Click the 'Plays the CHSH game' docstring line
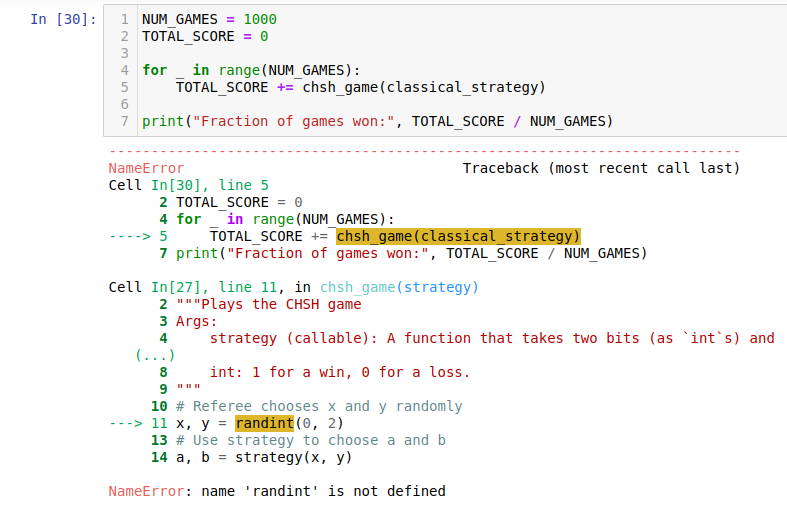 [269, 304]
